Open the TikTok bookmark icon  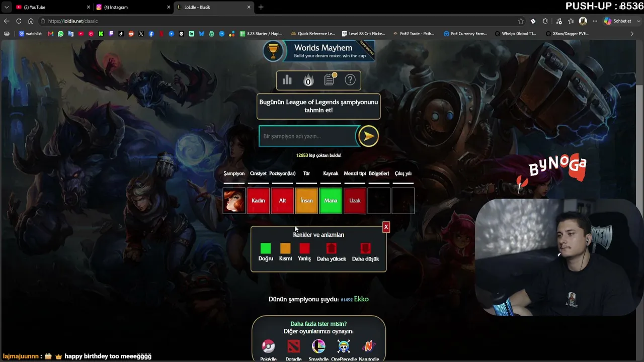[121, 34]
